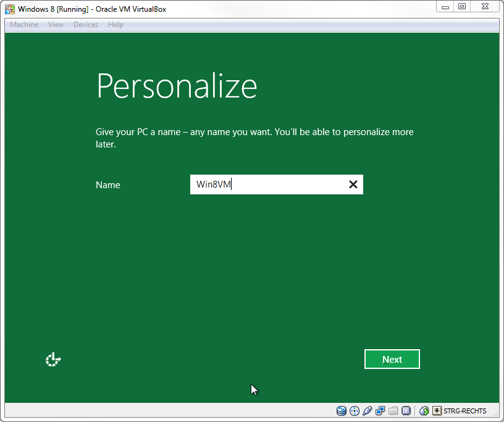Click the VirtualBox icon in the title bar
504x422 pixels.
click(x=10, y=9)
